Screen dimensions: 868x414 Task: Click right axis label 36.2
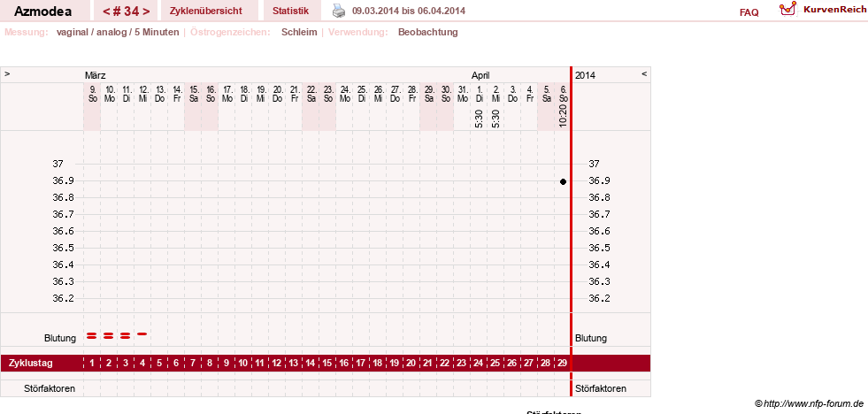pyautogui.click(x=600, y=298)
